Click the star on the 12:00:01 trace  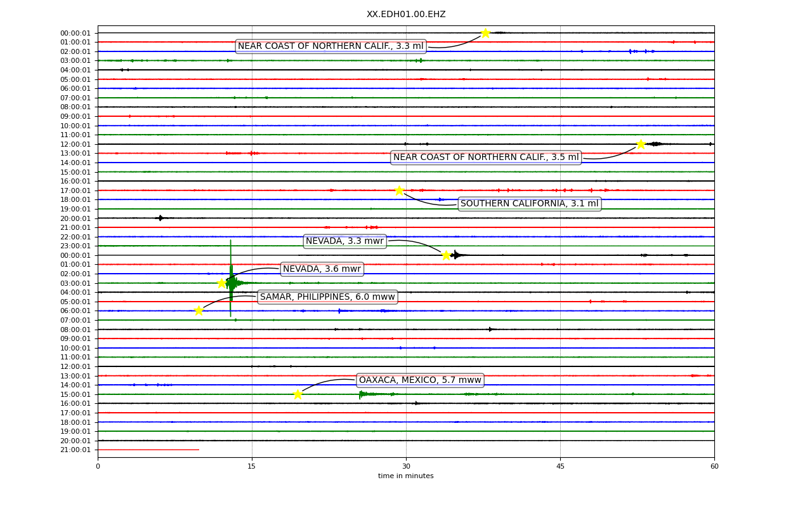click(x=641, y=144)
